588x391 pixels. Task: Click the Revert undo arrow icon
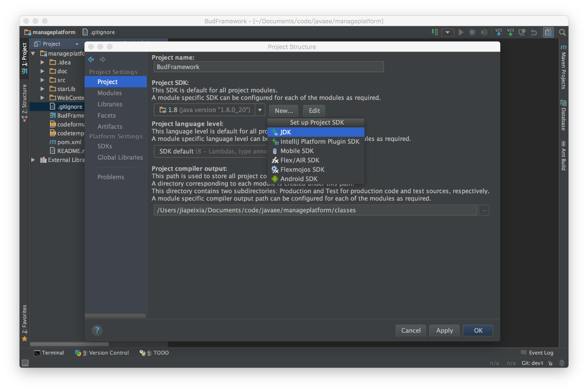click(x=534, y=32)
